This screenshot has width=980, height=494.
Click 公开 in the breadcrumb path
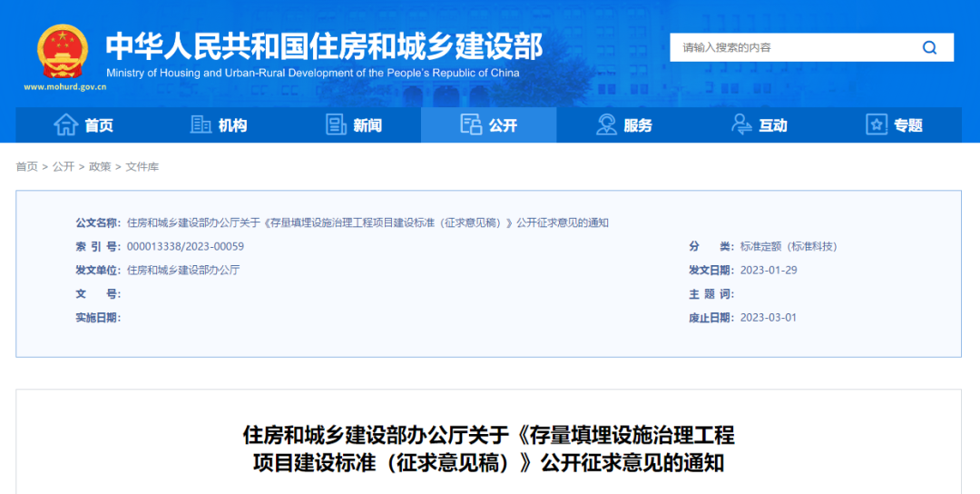[x=63, y=167]
